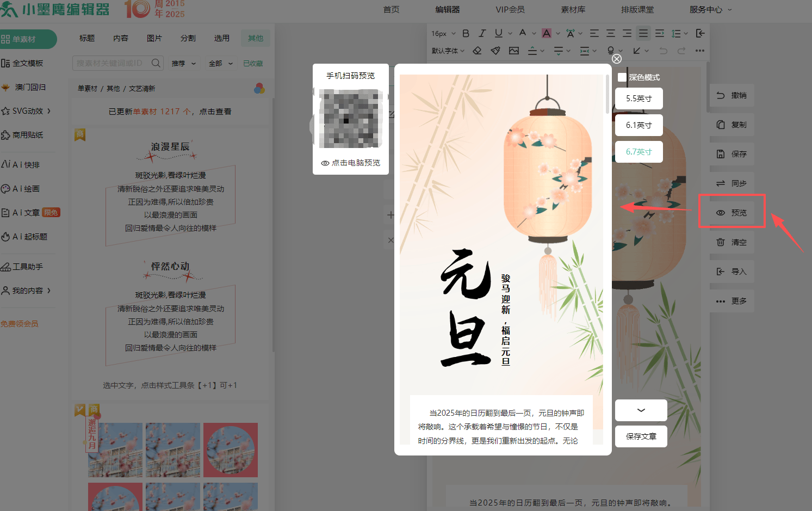Switch to the 图片 tab
The image size is (812, 511).
[x=154, y=38]
